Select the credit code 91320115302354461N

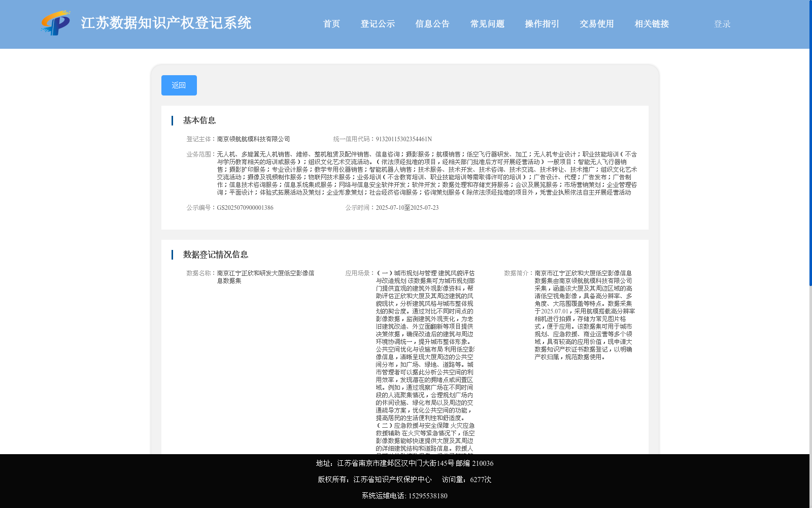click(403, 139)
